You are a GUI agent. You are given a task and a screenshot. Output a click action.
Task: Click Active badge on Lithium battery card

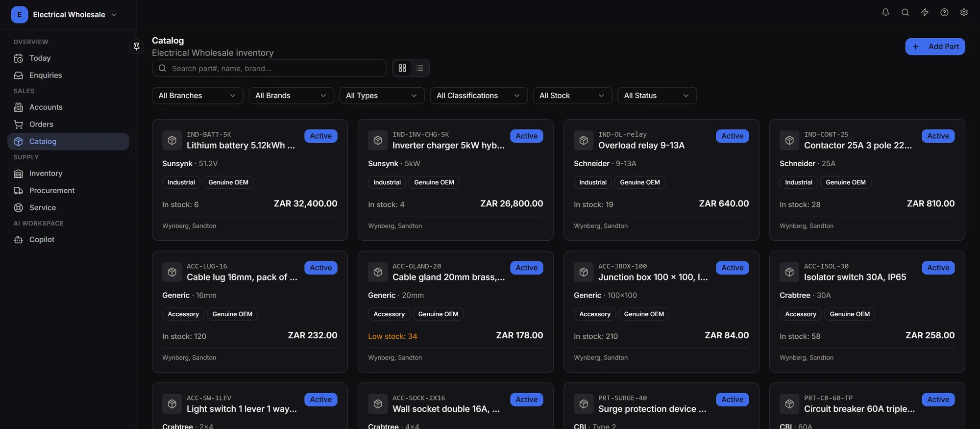(x=321, y=136)
